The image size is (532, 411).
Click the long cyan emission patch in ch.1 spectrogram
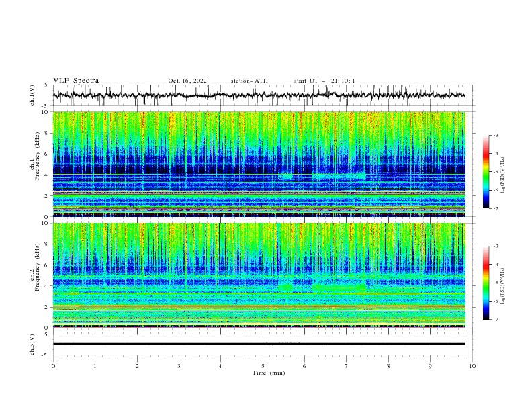[x=339, y=177]
